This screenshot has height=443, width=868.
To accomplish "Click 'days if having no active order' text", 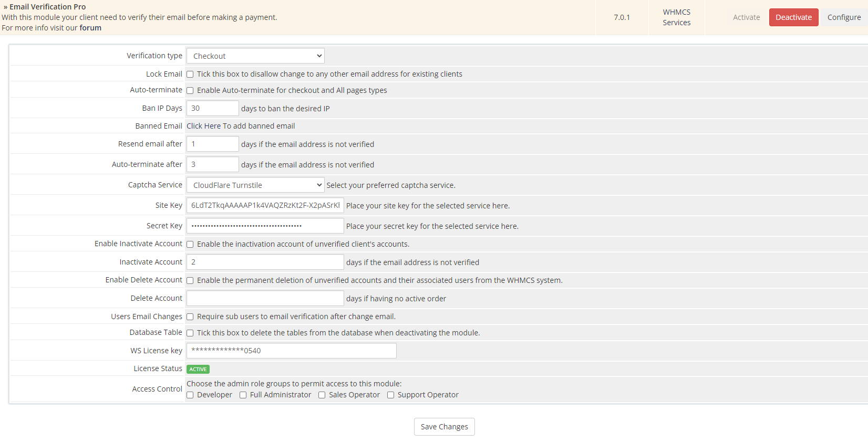I will 396,299.
